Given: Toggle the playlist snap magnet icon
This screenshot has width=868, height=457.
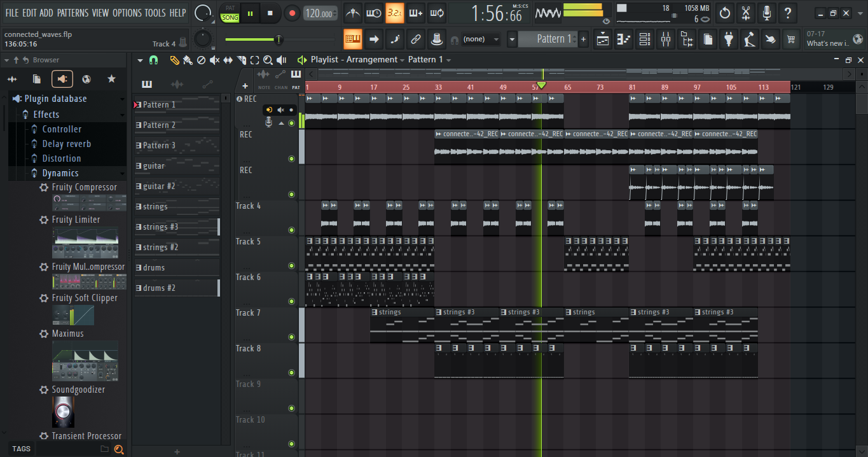Looking at the screenshot, I should pyautogui.click(x=153, y=60).
